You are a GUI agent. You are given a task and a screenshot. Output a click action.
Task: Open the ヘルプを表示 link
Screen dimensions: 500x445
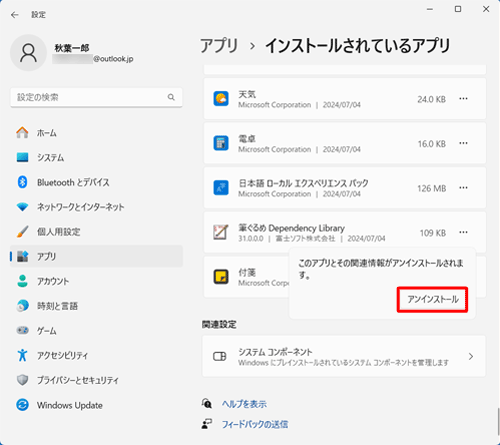tap(244, 404)
